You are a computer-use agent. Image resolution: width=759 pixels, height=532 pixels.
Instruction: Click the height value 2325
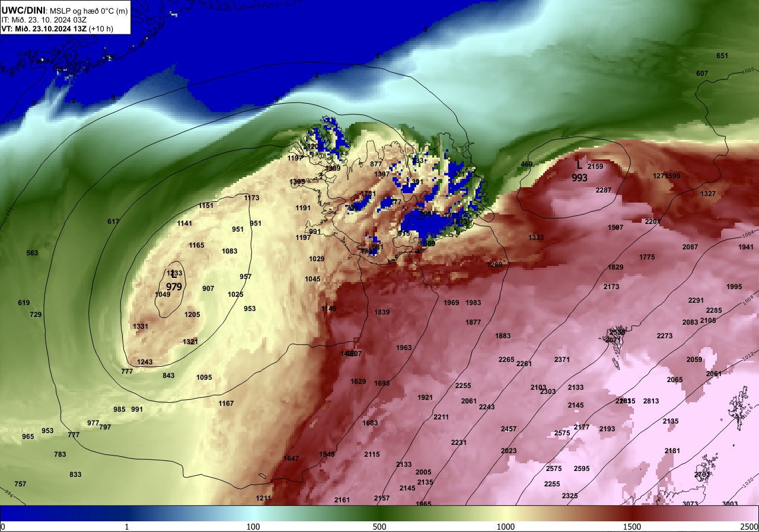tap(570, 496)
